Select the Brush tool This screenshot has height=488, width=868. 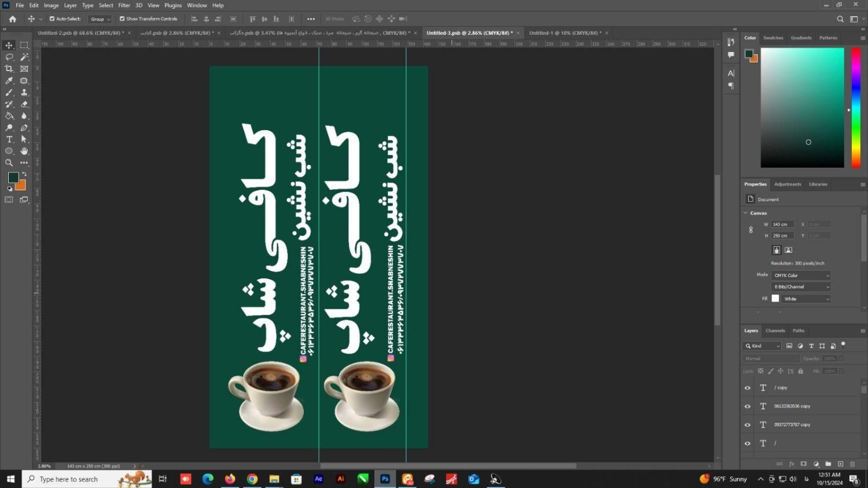coord(9,93)
